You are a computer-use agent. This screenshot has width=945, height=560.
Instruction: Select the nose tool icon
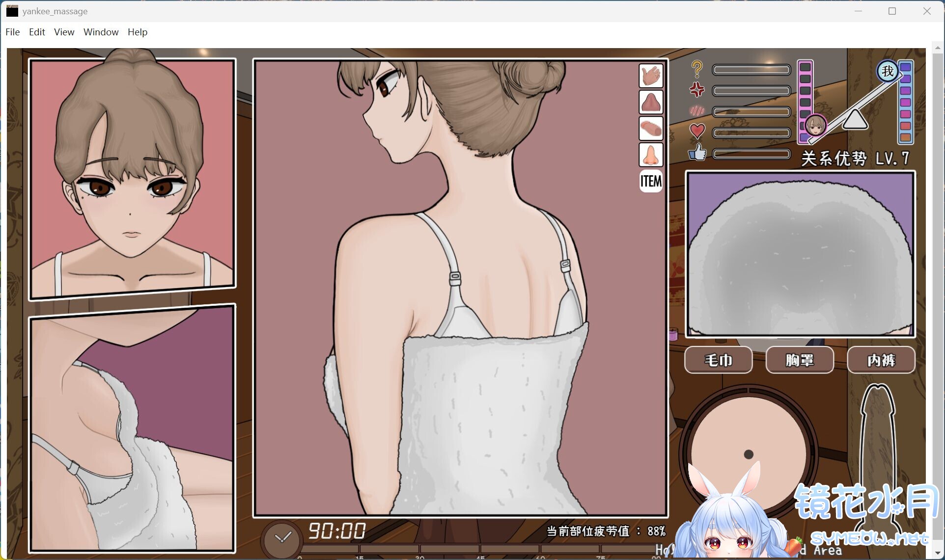[651, 155]
